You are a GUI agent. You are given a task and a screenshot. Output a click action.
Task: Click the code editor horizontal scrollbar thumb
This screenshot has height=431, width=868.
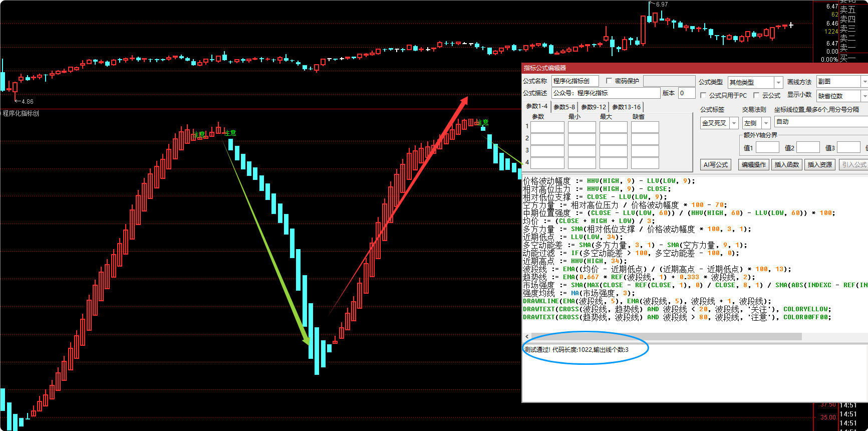coord(666,337)
